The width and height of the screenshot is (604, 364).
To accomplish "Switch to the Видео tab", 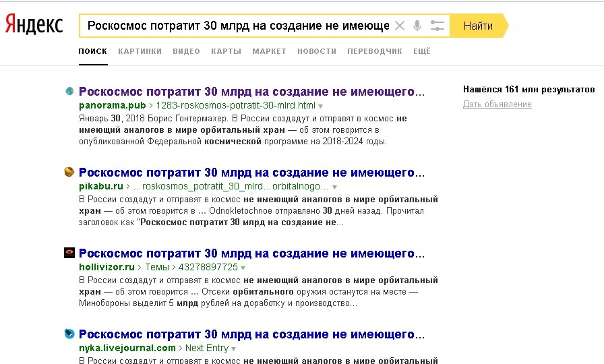I will (187, 51).
